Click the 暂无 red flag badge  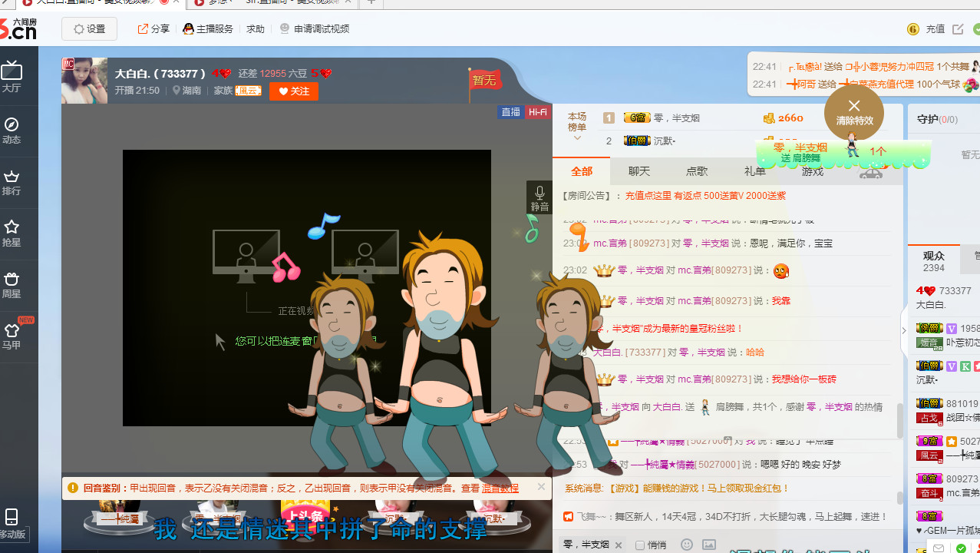[x=484, y=80]
